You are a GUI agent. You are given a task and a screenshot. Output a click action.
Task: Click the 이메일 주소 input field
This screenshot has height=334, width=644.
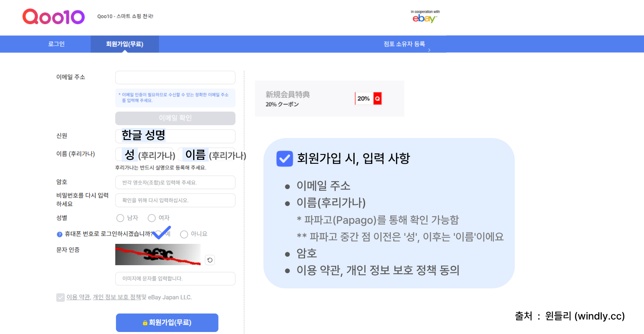click(x=175, y=77)
